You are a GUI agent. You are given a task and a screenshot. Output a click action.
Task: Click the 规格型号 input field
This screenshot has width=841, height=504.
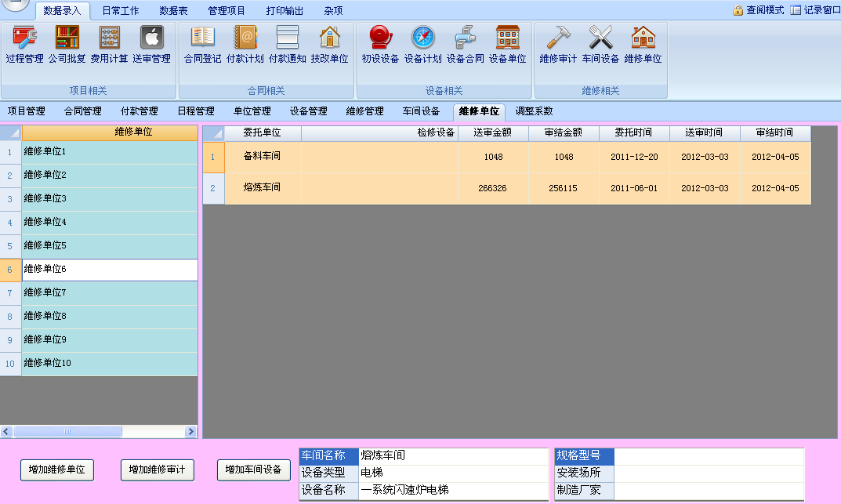[x=708, y=455]
